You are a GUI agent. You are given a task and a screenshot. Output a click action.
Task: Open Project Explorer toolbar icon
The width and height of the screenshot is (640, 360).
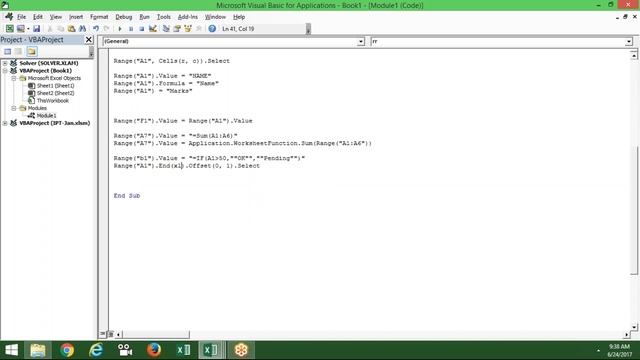coord(166,29)
